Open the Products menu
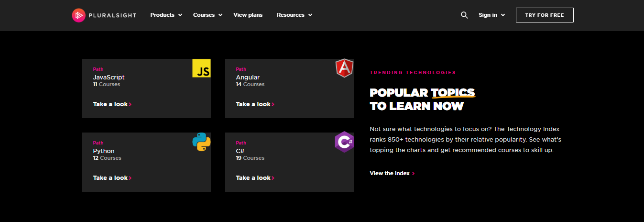The height and width of the screenshot is (222, 644). point(162,15)
